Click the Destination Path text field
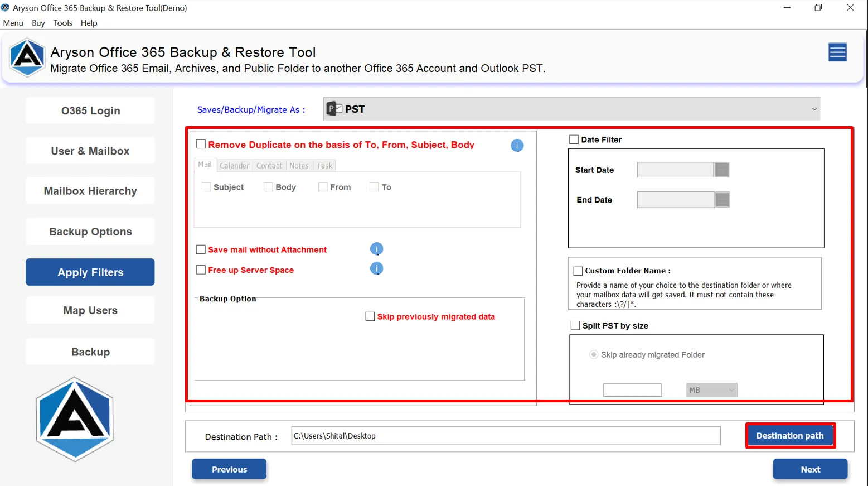The width and height of the screenshot is (868, 486). point(505,436)
